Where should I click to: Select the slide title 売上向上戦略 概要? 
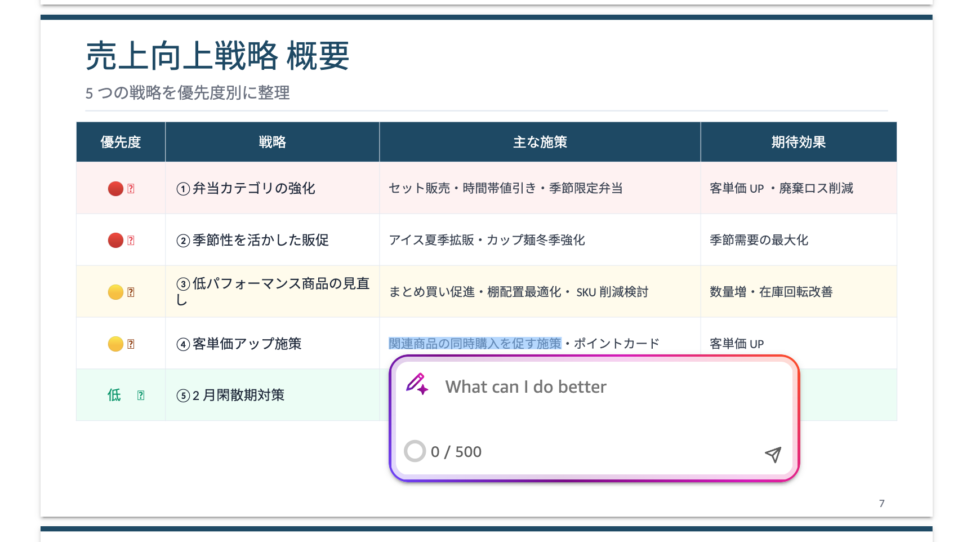pos(217,56)
